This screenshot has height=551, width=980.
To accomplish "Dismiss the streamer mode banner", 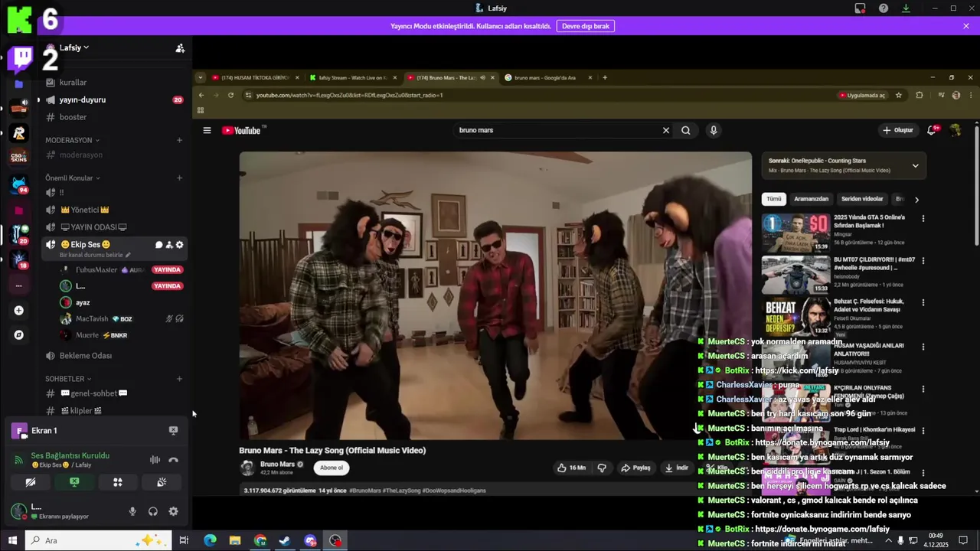I will pyautogui.click(x=965, y=26).
